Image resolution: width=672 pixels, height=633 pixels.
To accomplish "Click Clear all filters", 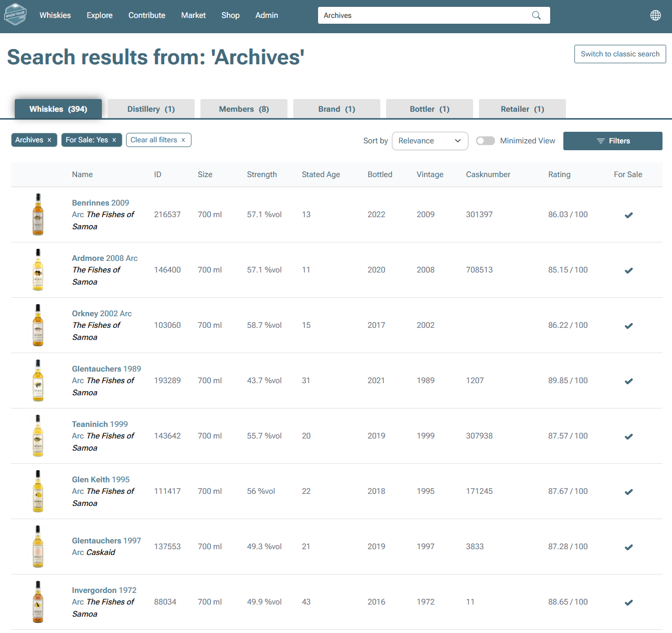I will pos(158,140).
